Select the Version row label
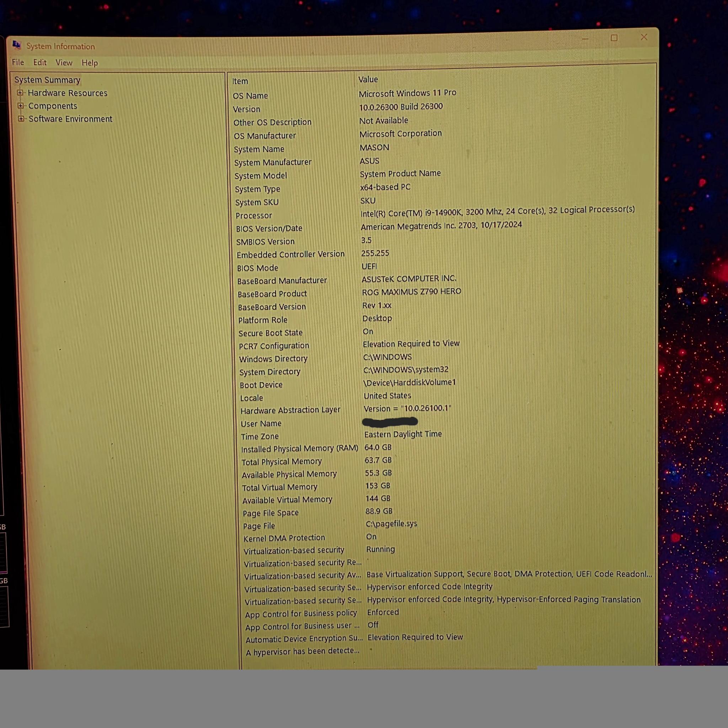 [246, 109]
